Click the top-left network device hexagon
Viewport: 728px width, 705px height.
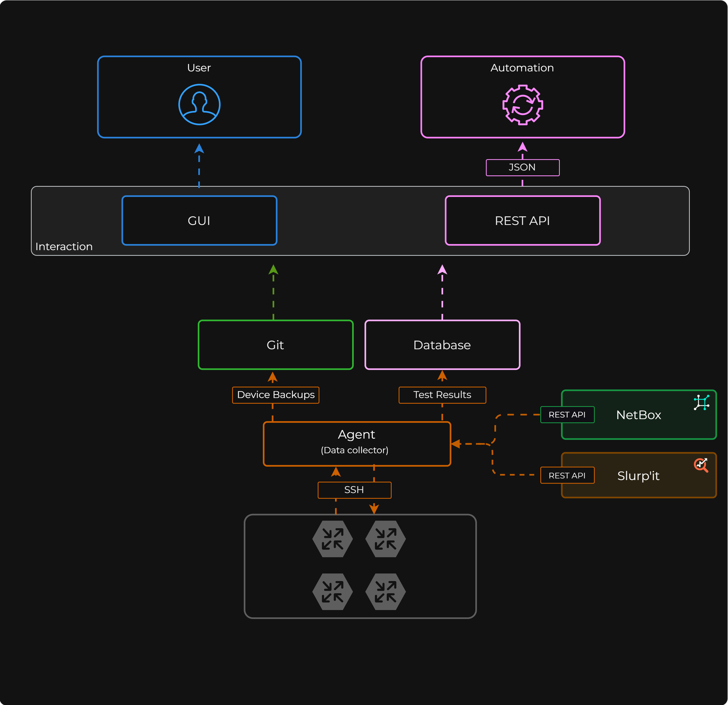point(332,539)
